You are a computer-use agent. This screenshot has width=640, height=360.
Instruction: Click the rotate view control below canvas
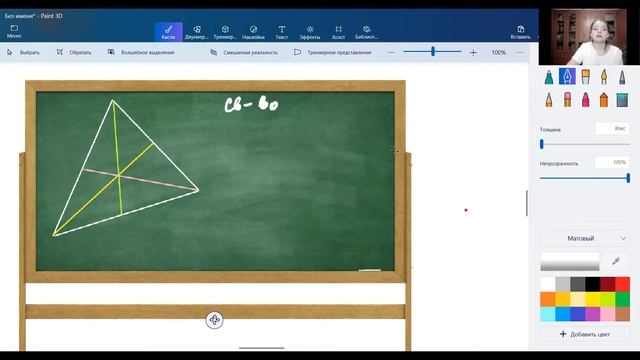tap(214, 320)
